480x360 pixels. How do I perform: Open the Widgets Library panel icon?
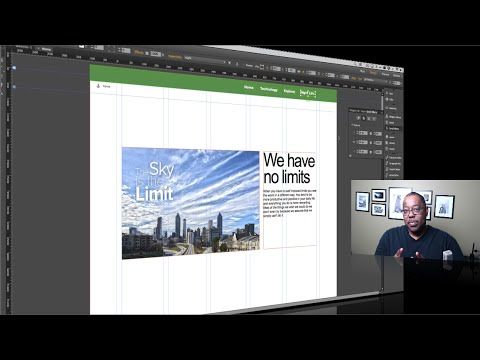pyautogui.click(x=393, y=117)
